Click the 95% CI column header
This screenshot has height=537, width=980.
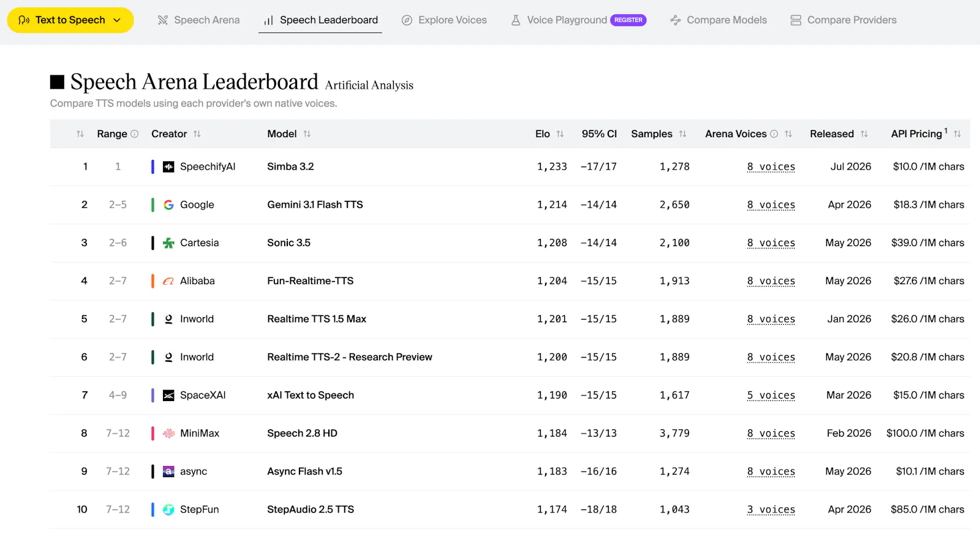(599, 133)
